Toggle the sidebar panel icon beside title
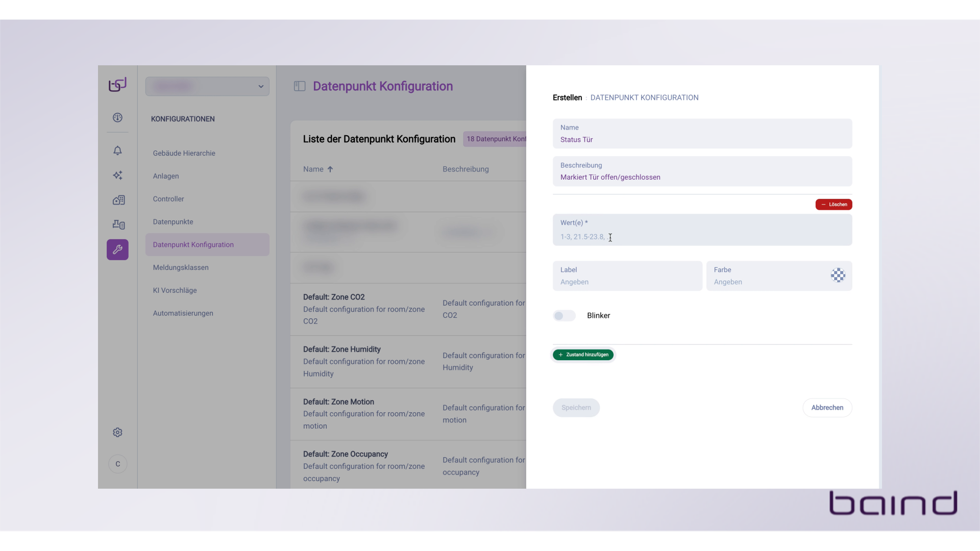The image size is (980, 551). pos(300,86)
